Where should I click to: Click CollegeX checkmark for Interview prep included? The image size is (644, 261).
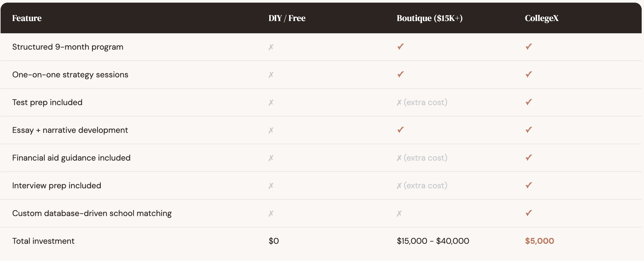529,185
